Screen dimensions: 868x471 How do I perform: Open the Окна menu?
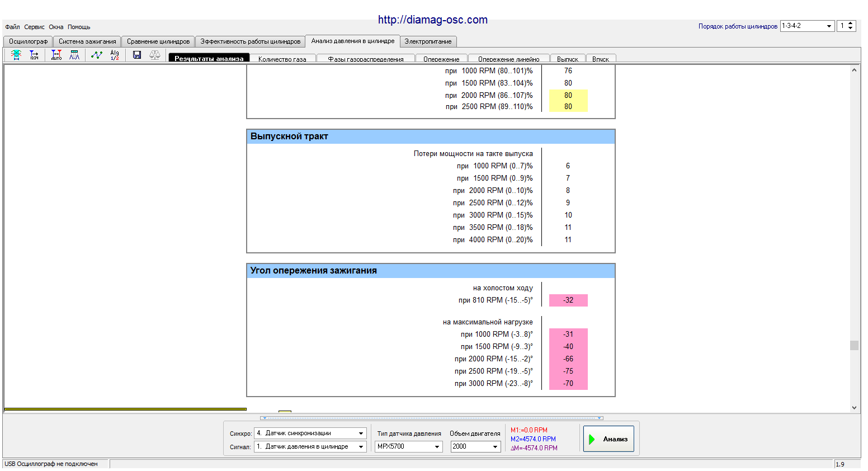(x=56, y=27)
